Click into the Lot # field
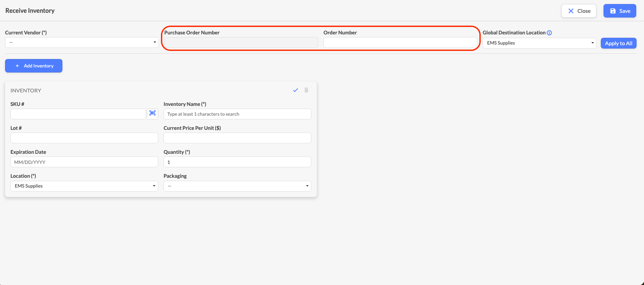Viewport: 644px width, 285px height. [84, 138]
